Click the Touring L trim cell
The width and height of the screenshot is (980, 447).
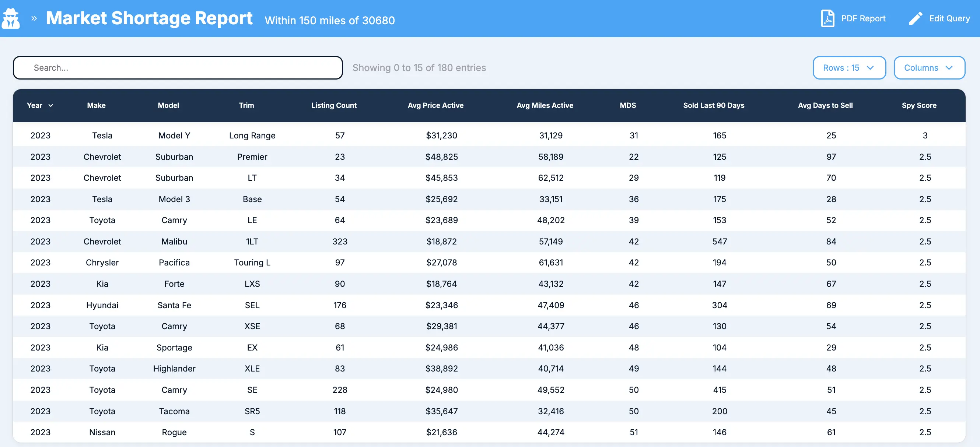point(252,263)
